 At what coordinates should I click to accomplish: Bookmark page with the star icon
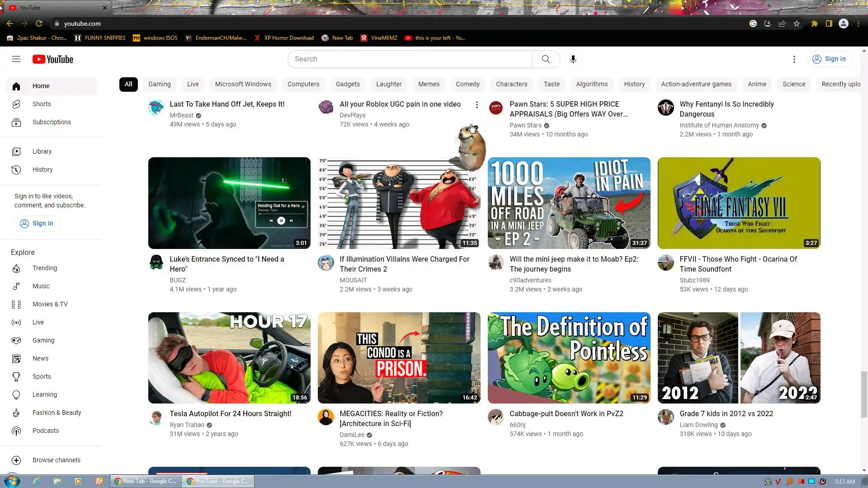[797, 23]
